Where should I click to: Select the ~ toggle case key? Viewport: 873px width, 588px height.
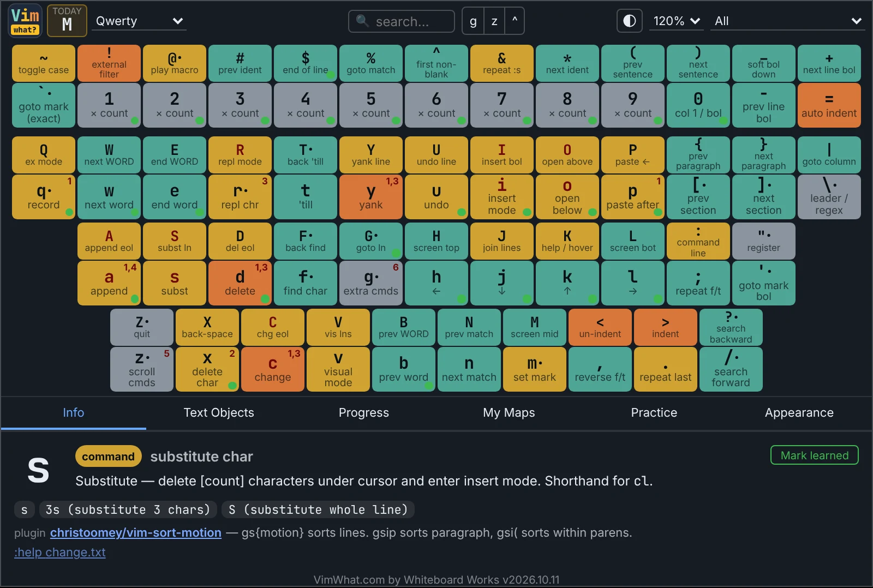[x=44, y=63]
